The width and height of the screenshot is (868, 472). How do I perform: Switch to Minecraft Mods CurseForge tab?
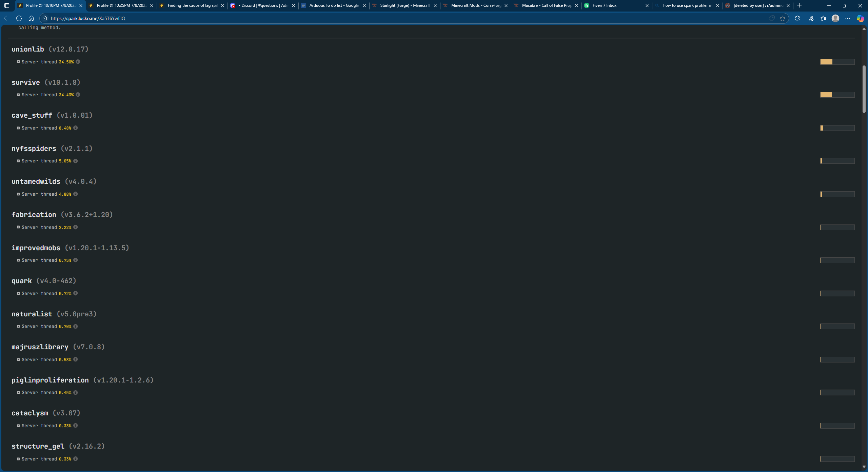tap(475, 5)
